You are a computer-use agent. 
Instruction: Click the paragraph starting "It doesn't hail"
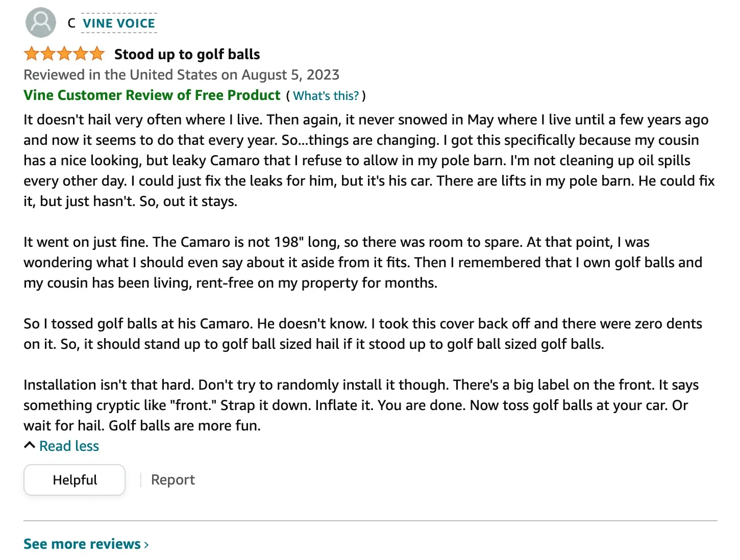(x=367, y=160)
